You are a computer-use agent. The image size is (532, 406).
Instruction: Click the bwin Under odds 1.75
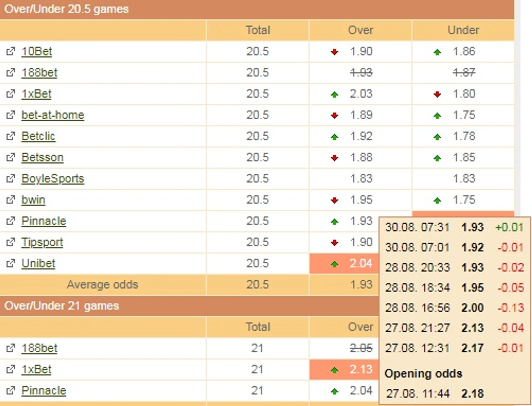coord(464,200)
